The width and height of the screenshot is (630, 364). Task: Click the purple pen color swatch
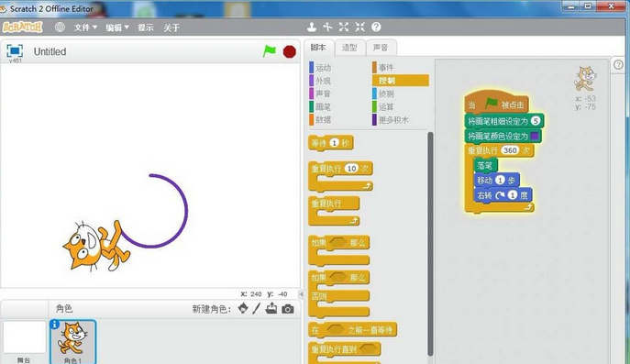[x=535, y=137]
